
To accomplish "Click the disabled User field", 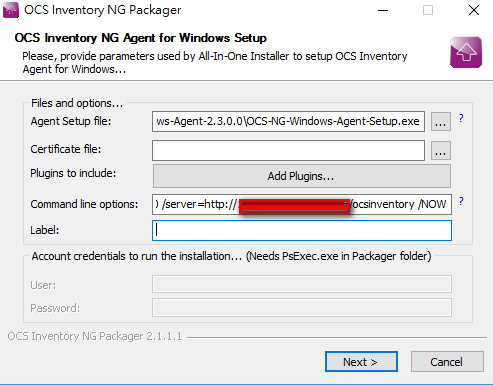I will [x=302, y=284].
